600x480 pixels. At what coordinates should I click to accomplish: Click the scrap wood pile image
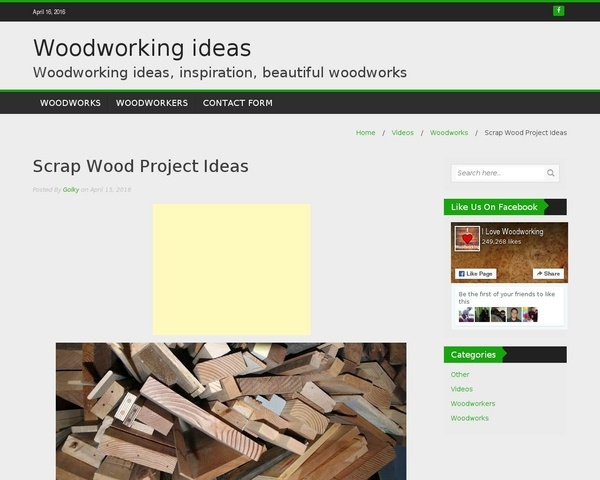click(x=231, y=410)
